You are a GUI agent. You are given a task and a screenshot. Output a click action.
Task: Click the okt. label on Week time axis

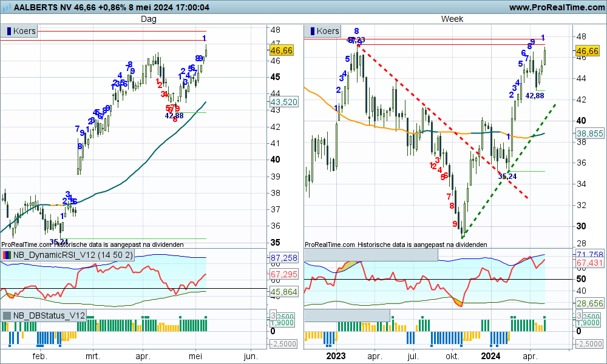point(452,356)
